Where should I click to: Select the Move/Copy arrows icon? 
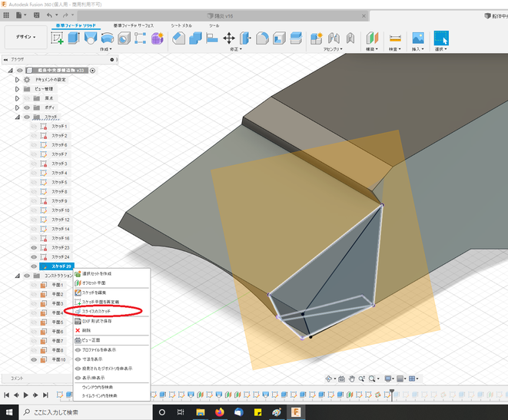(229, 38)
